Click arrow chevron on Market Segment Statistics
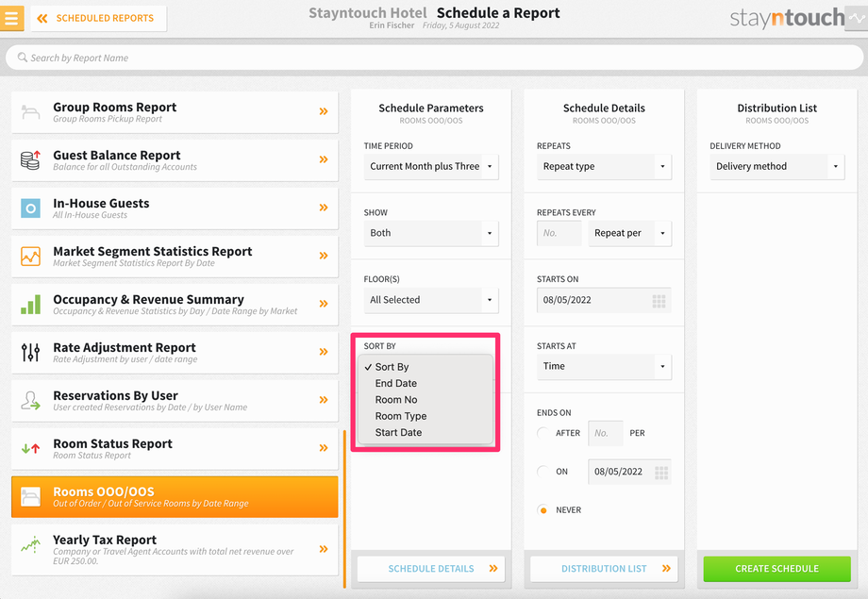 pos(324,256)
